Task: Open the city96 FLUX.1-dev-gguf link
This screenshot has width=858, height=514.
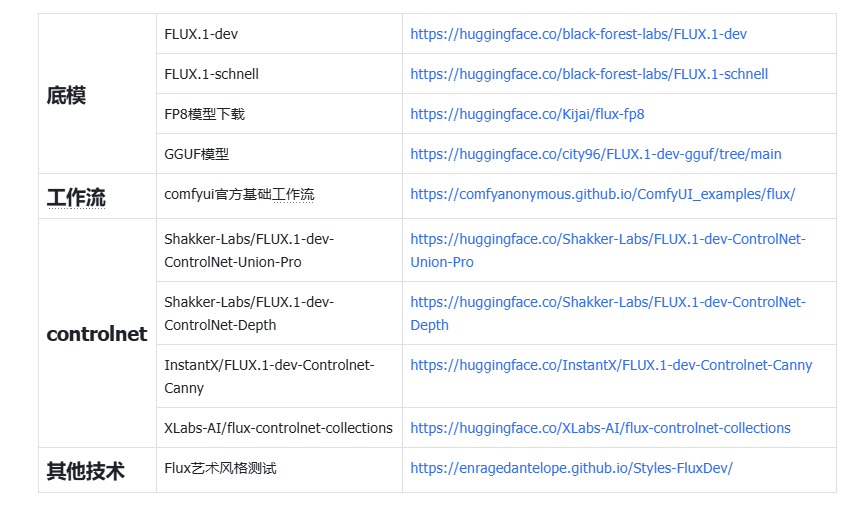Action: click(x=595, y=154)
